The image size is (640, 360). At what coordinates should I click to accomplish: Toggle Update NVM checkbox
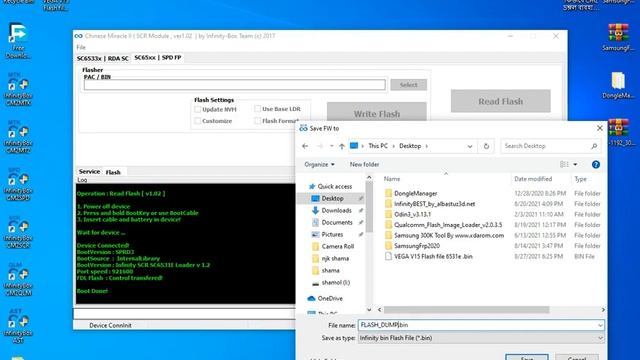point(198,109)
